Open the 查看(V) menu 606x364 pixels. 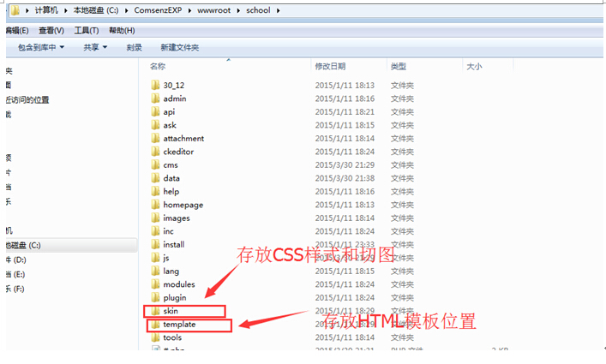pos(51,31)
